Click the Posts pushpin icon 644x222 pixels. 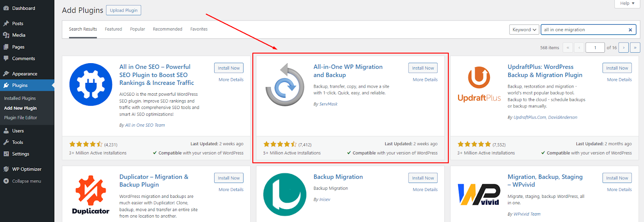(x=6, y=23)
